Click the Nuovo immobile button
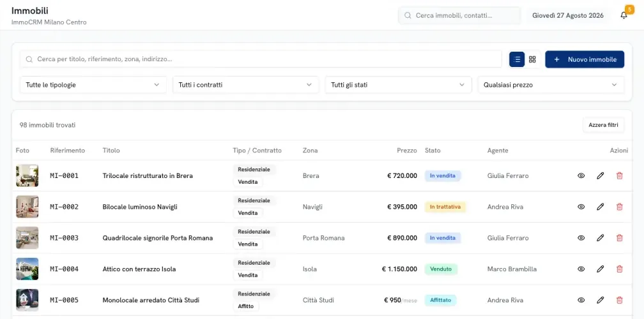This screenshot has width=644, height=319. 585,59
